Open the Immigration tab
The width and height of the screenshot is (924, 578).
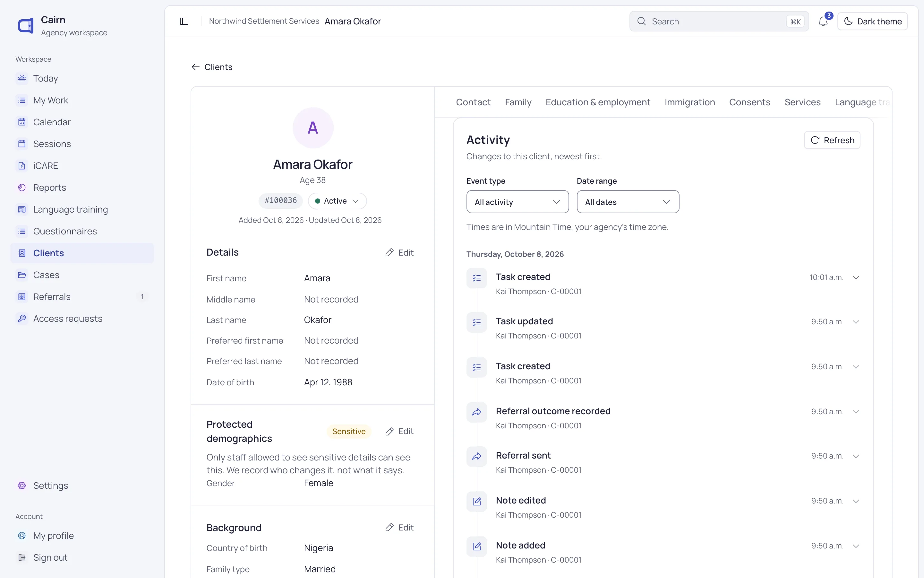[x=689, y=102]
